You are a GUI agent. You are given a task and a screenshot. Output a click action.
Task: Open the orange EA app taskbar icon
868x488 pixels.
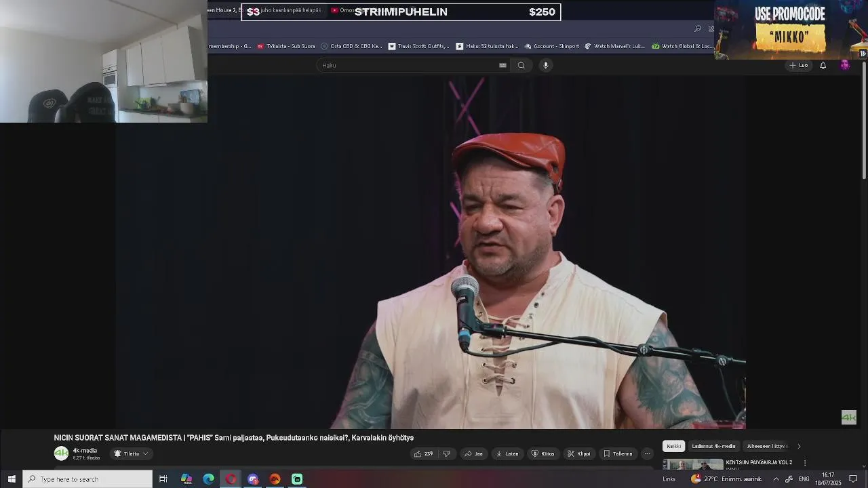pos(275,479)
